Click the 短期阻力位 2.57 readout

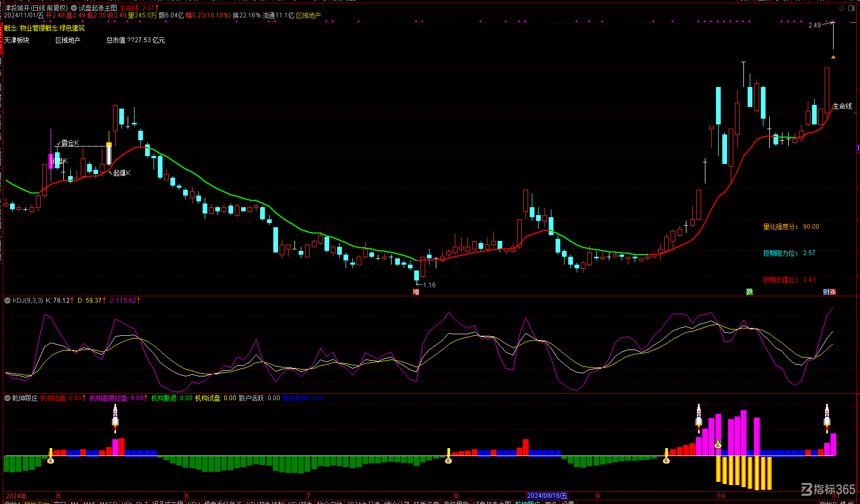tap(789, 253)
